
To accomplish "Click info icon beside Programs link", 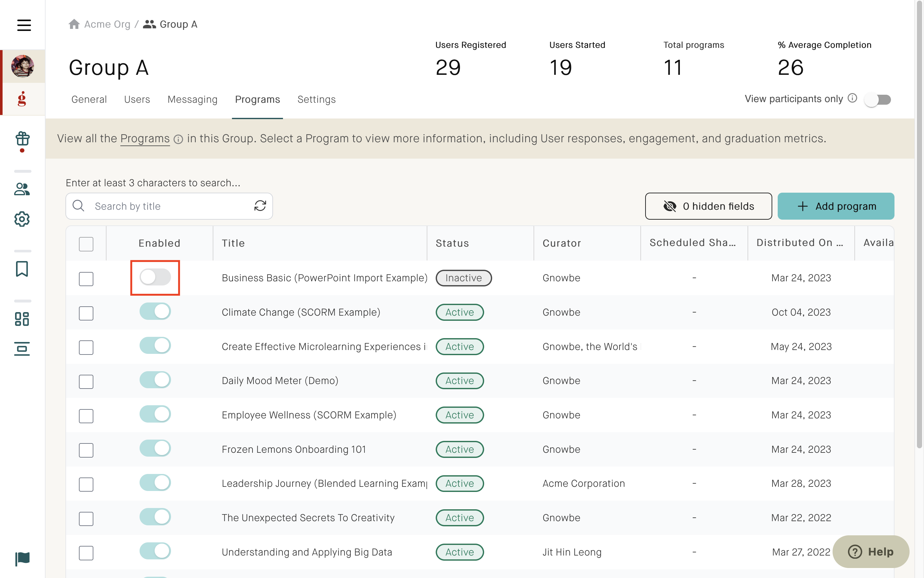I will point(178,139).
